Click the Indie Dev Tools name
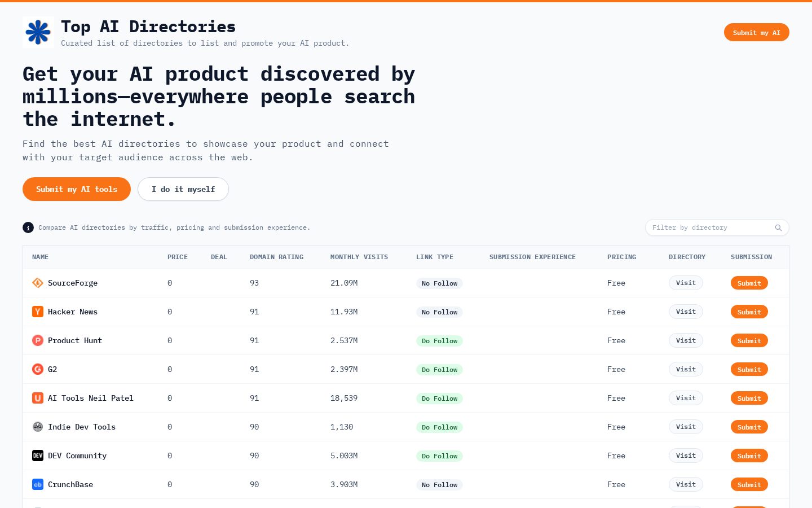The width and height of the screenshot is (812, 508). coord(82,427)
